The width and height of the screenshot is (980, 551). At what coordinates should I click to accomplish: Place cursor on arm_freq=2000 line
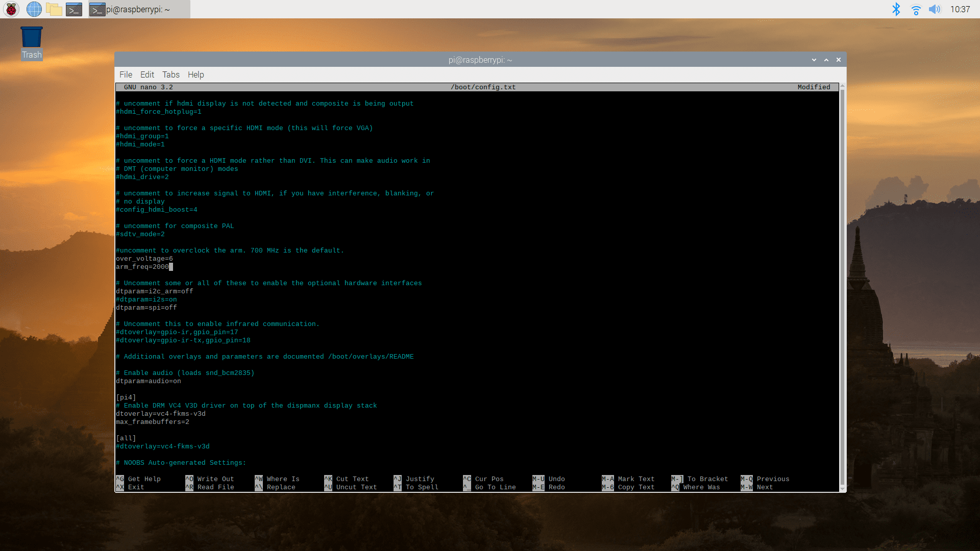click(143, 267)
